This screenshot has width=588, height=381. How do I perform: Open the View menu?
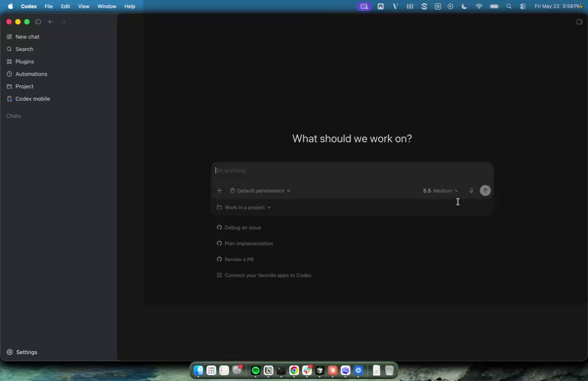click(84, 6)
